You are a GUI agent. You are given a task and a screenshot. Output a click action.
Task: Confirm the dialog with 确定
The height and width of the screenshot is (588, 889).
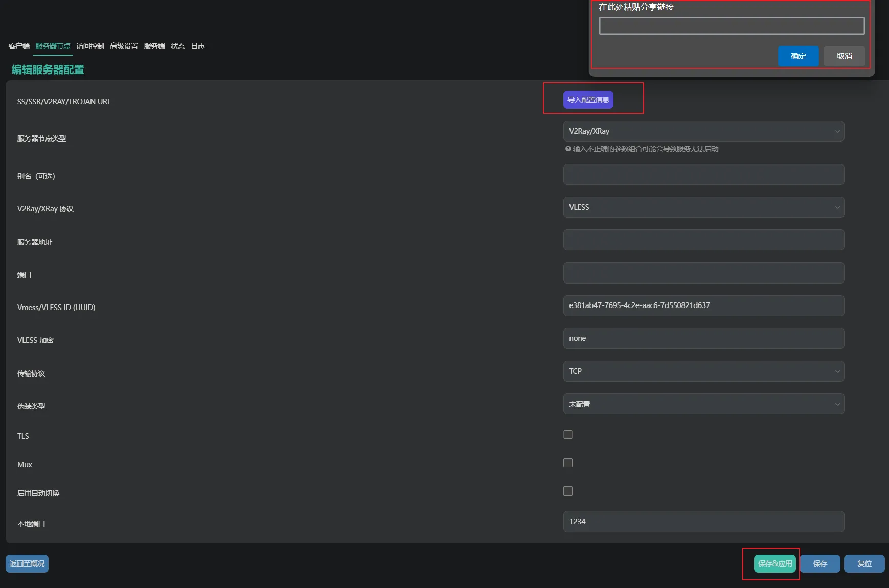point(798,56)
